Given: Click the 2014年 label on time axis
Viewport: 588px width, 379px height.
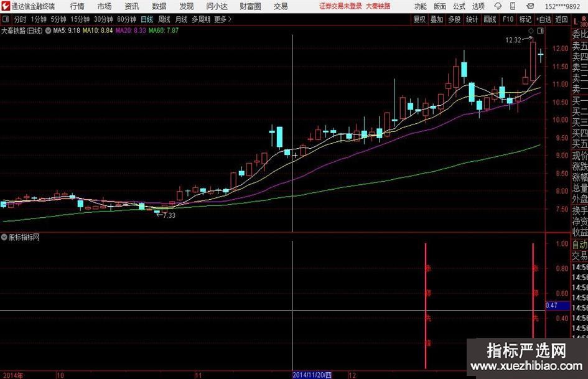Looking at the screenshot, I should (x=12, y=375).
